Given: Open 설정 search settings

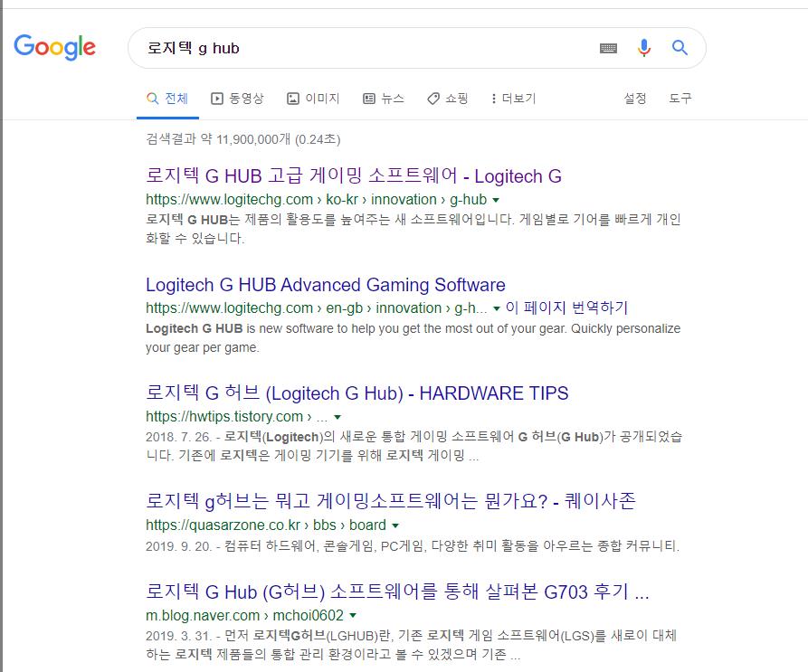Looking at the screenshot, I should (635, 99).
